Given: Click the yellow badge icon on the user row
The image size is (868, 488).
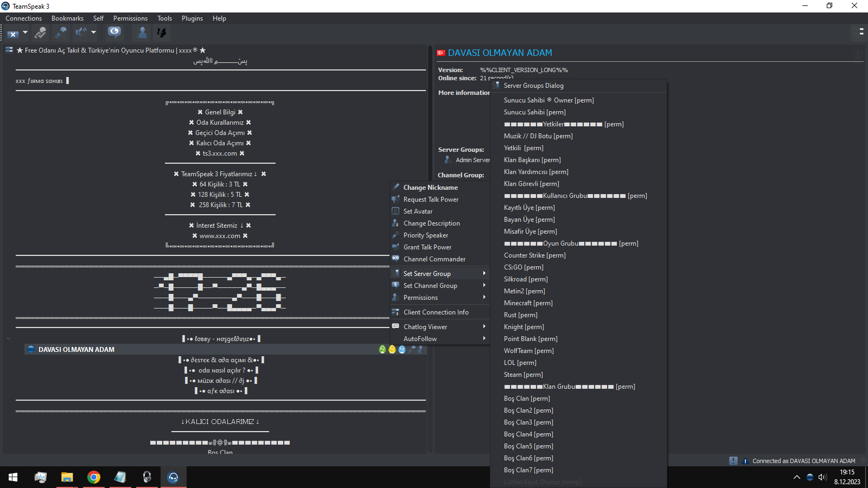Looking at the screenshot, I should click(392, 350).
